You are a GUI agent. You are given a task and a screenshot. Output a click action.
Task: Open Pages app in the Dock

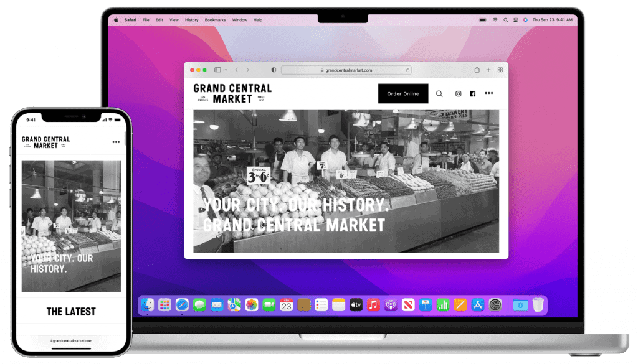tap(460, 305)
